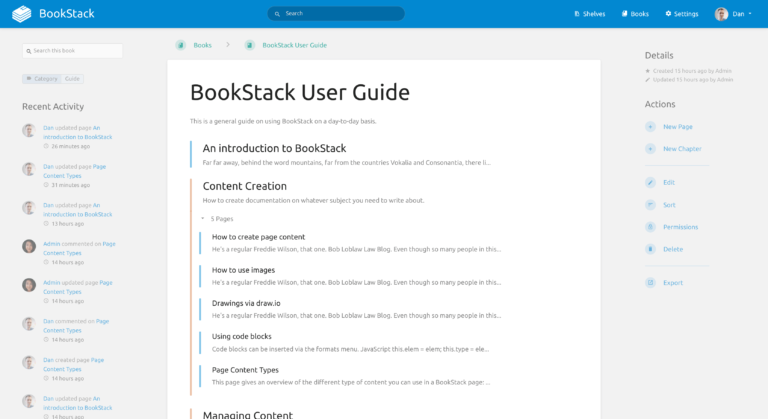Viewport: 768px width, 419px height.
Task: Collapse the 5 Pages chapter list
Action: click(217, 219)
